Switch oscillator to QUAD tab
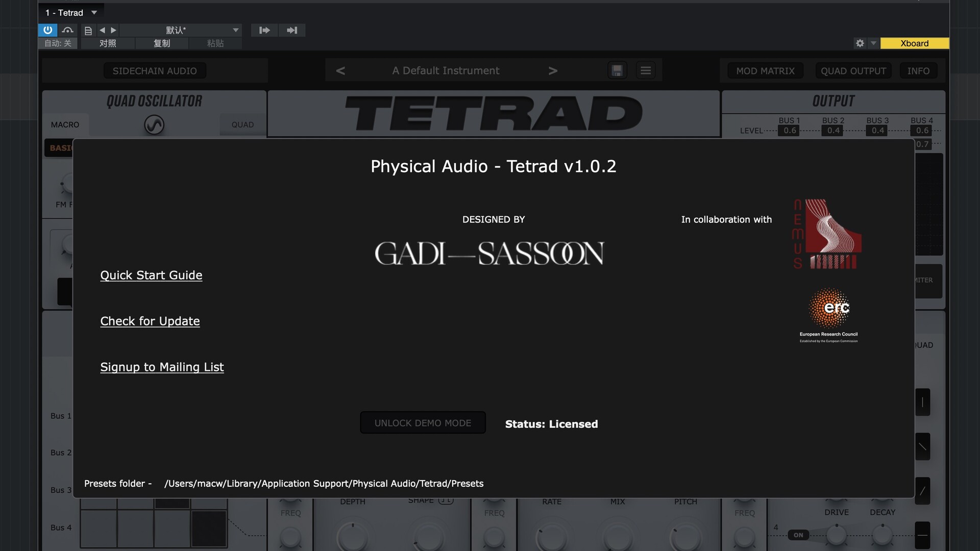980x551 pixels. pos(242,124)
